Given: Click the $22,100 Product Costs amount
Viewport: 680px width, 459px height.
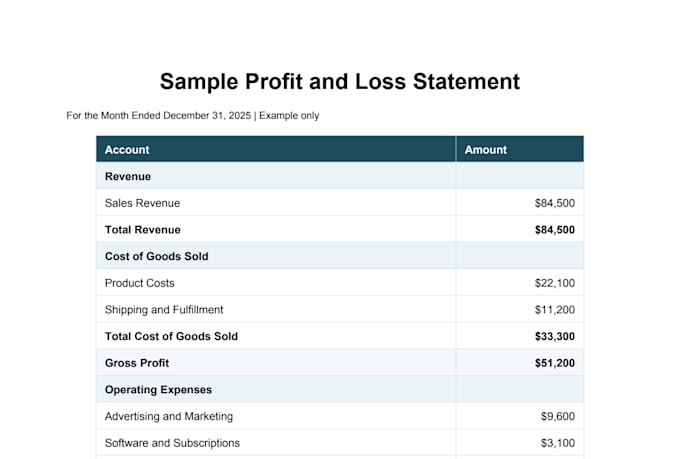Looking at the screenshot, I should [x=555, y=283].
